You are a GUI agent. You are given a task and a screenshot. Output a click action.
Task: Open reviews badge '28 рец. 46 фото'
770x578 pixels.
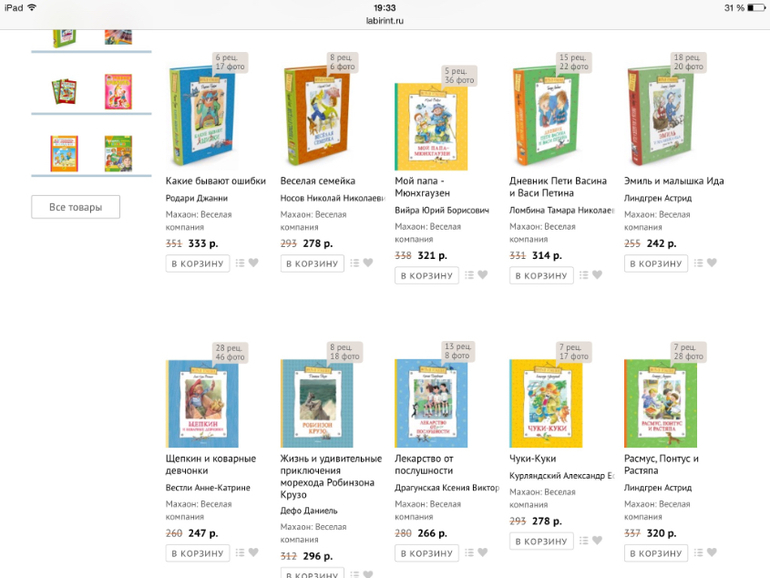230,352
